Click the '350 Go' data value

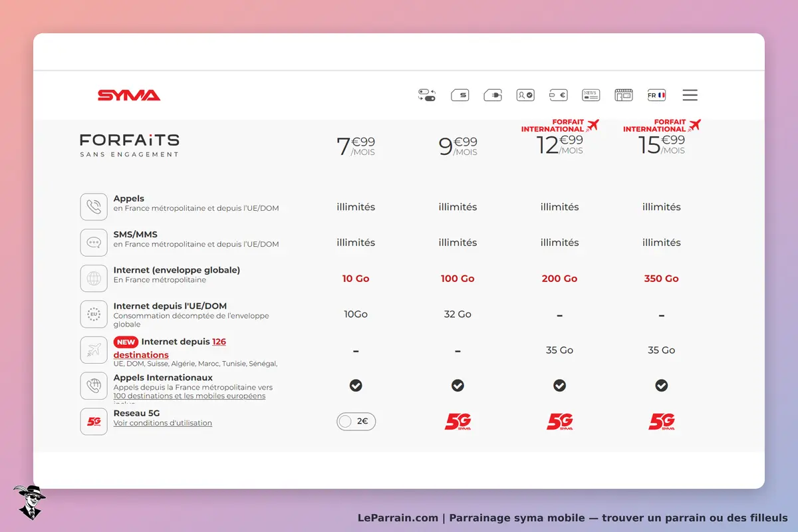pyautogui.click(x=662, y=279)
